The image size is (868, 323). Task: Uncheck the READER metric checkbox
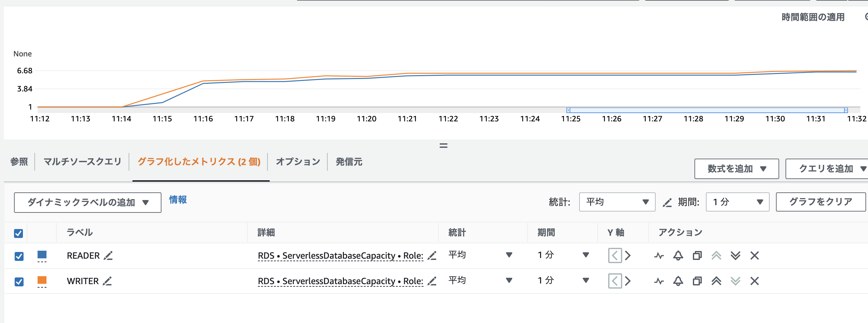click(19, 256)
